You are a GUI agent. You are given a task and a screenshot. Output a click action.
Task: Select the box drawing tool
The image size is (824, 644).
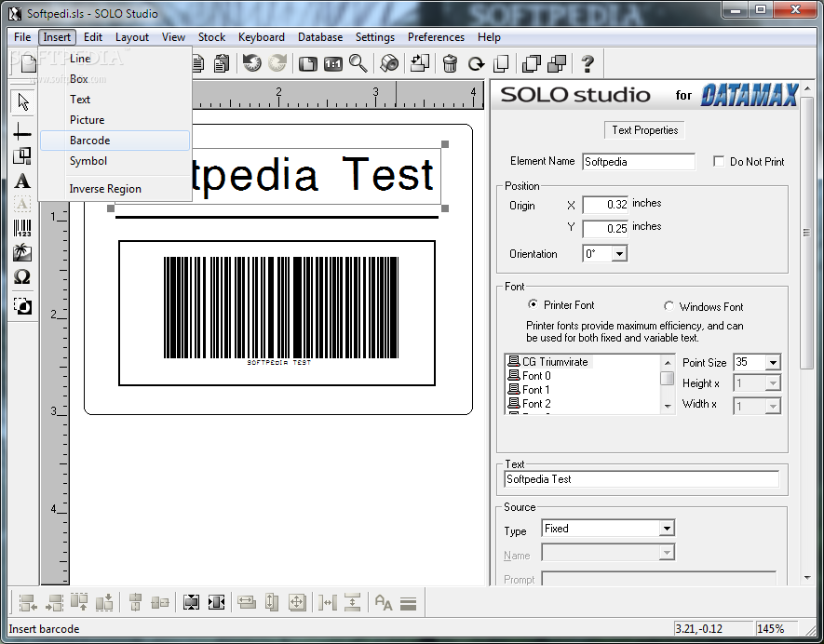tap(22, 156)
